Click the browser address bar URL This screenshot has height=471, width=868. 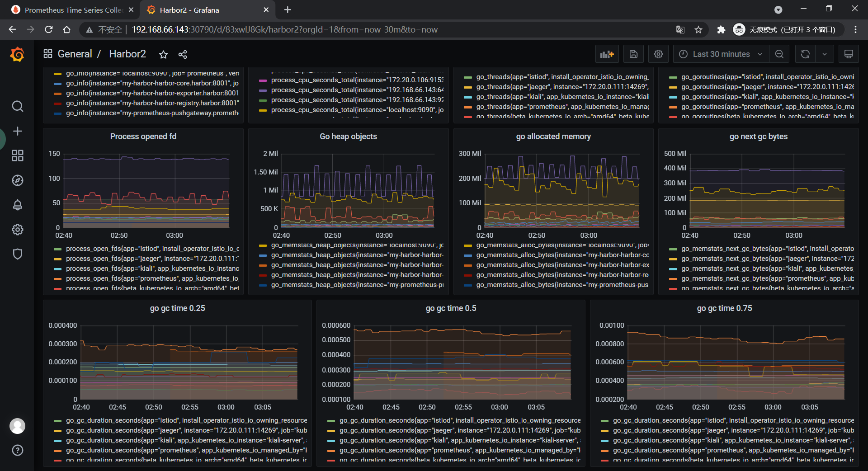[x=285, y=30]
